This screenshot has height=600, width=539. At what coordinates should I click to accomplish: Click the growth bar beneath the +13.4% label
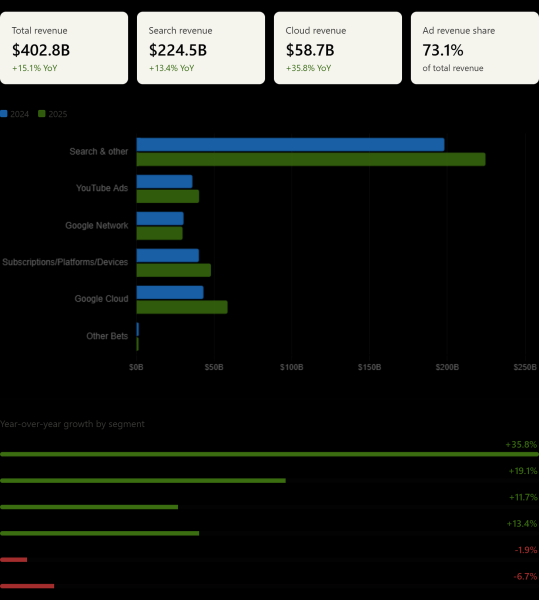(99, 533)
